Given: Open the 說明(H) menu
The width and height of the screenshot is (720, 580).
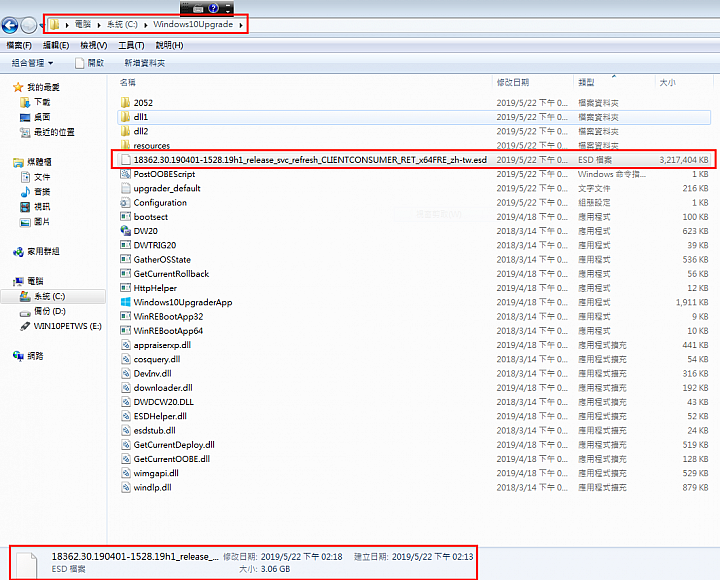Looking at the screenshot, I should [169, 45].
